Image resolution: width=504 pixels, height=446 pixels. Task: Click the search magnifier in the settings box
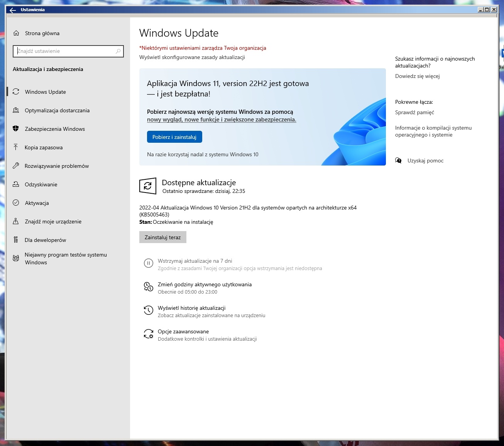118,51
